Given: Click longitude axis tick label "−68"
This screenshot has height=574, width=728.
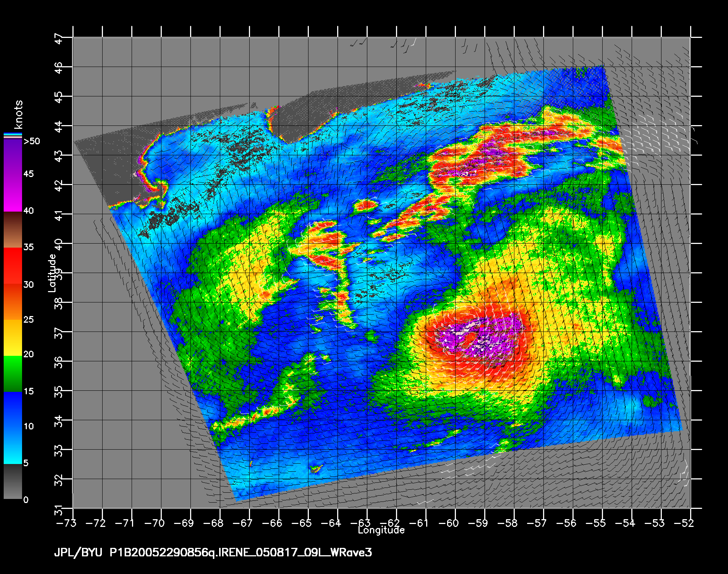Looking at the screenshot, I should click(213, 523).
